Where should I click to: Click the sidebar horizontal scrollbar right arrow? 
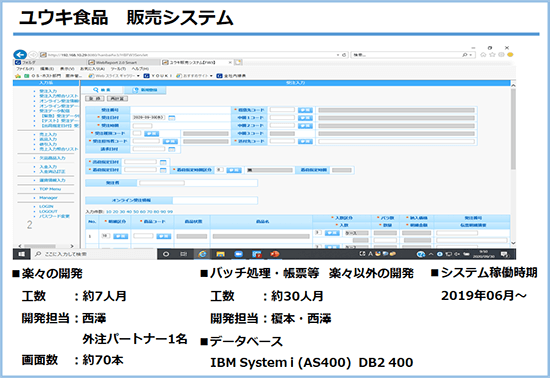coord(72,246)
